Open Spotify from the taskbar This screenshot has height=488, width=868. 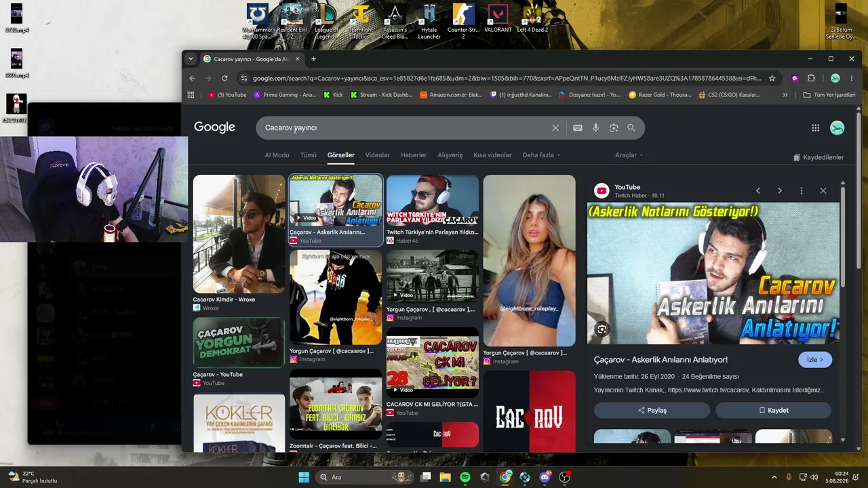tap(465, 477)
